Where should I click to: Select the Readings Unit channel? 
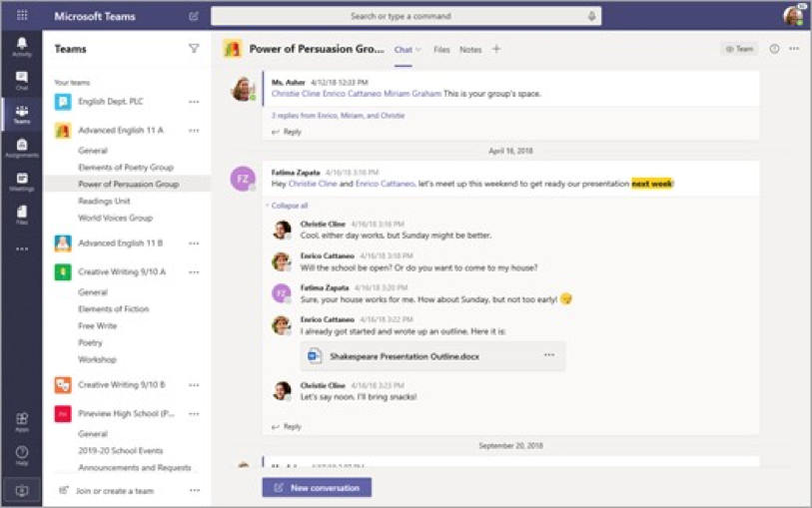[104, 201]
